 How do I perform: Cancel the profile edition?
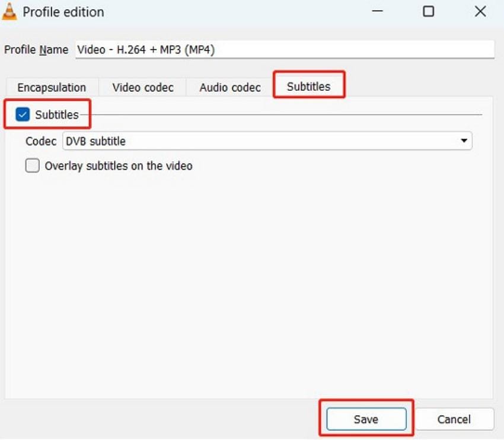tap(454, 419)
